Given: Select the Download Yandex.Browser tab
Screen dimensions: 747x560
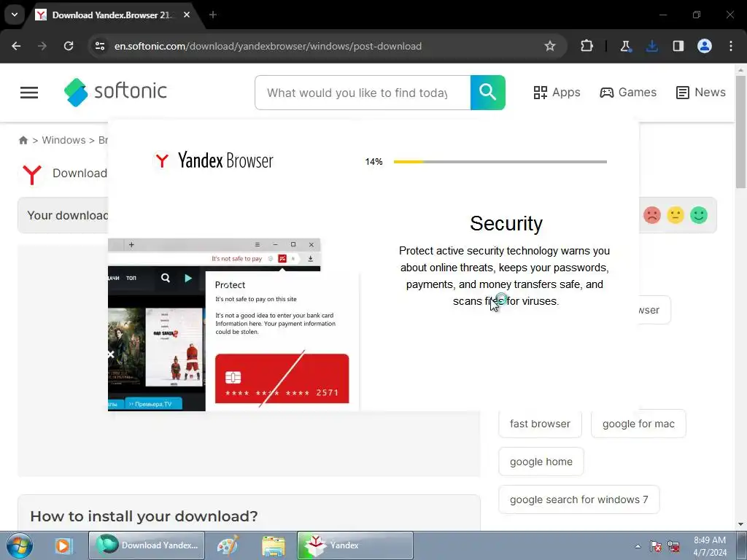Looking at the screenshot, I should tap(113, 15).
